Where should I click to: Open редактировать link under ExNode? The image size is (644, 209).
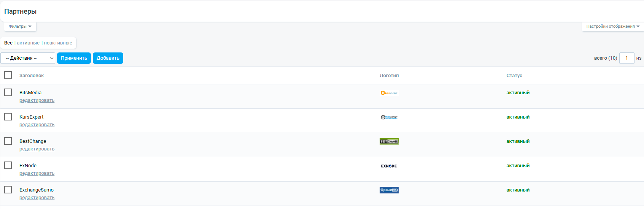[x=37, y=173]
